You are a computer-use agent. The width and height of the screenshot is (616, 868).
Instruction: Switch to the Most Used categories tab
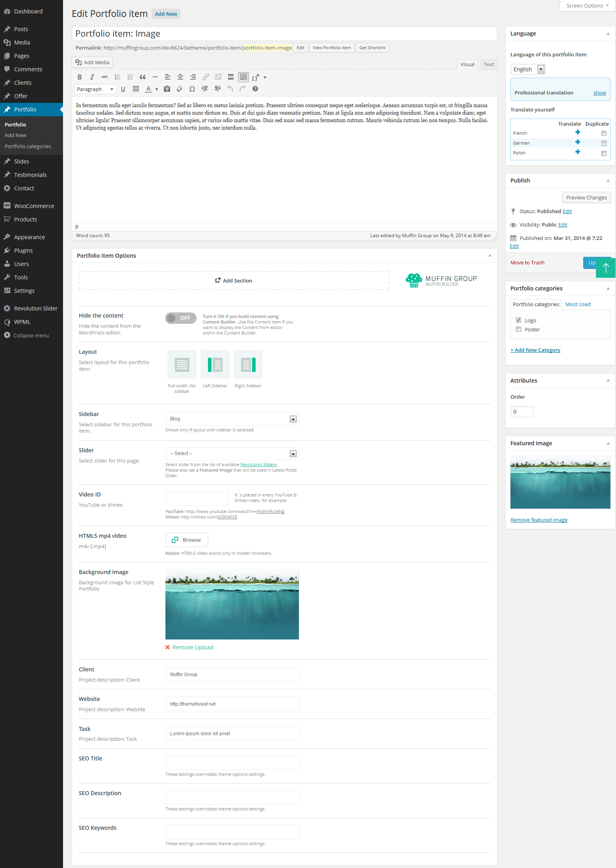tap(578, 305)
